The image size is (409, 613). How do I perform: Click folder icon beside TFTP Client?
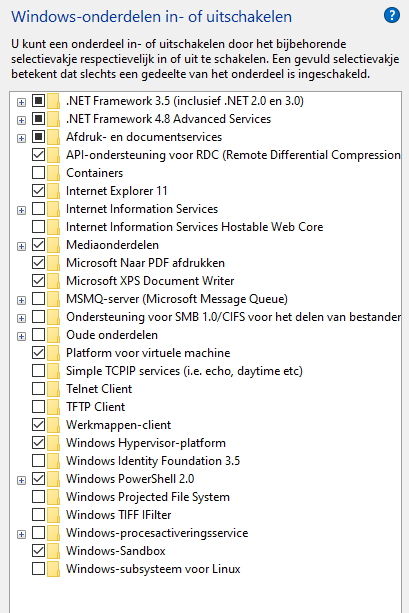54,407
